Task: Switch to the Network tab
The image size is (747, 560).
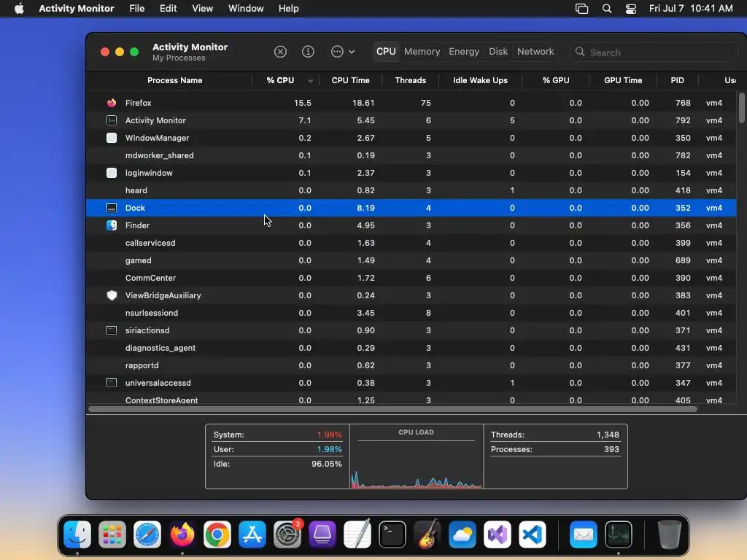Action: point(535,52)
